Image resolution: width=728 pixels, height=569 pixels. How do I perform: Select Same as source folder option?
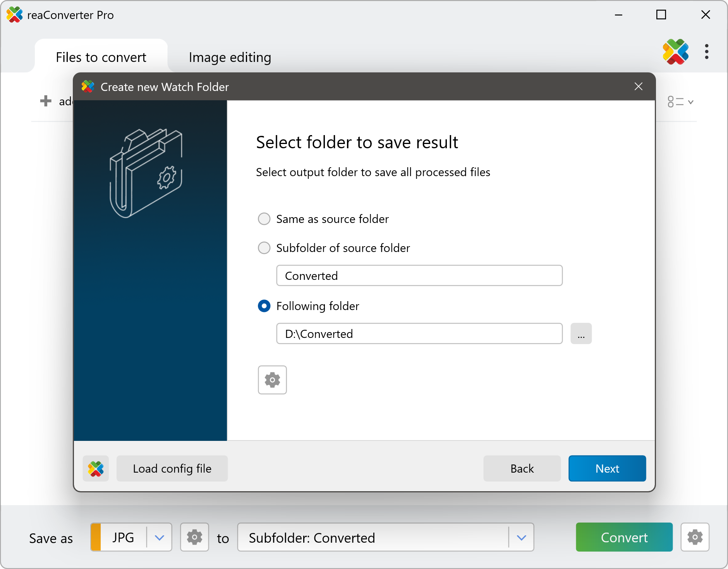point(264,219)
